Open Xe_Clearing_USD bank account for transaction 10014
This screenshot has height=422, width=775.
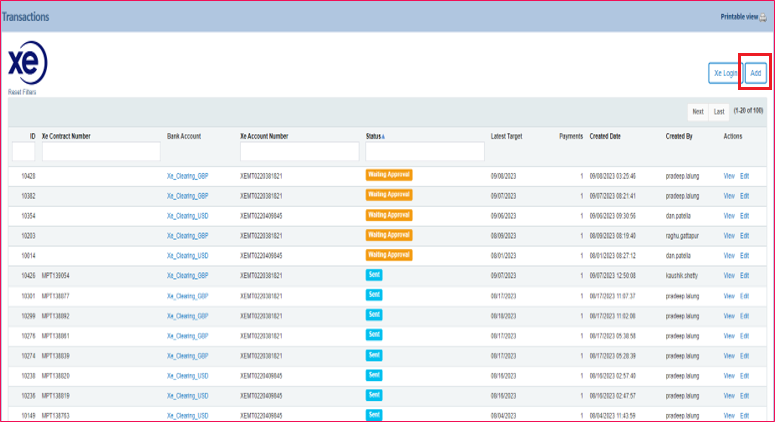[x=187, y=255]
